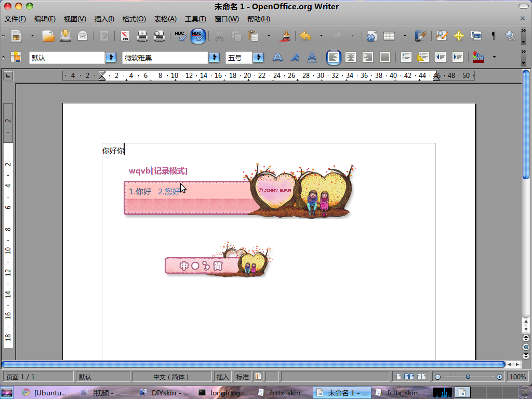Viewport: 532px width, 399px height.
Task: Open Styles and Formatting window
Action: click(16, 57)
